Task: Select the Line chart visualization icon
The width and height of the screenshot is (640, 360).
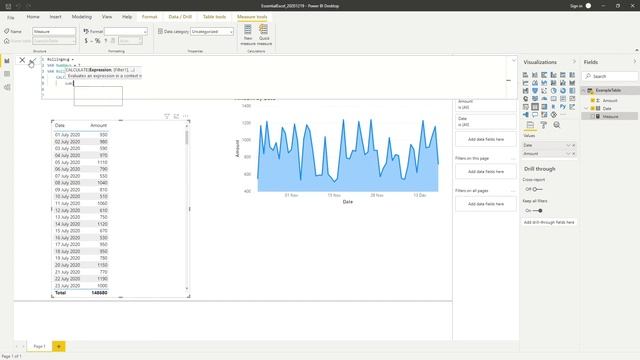Action: tap(525, 83)
